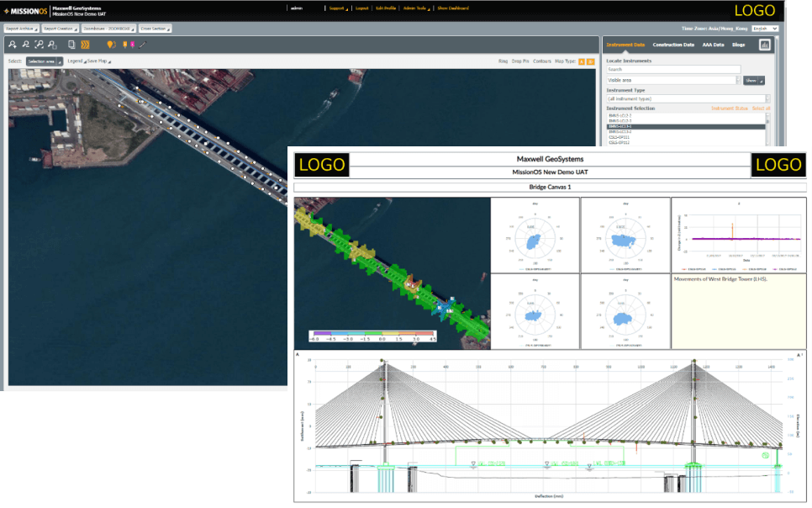This screenshot has width=812, height=508.
Task: Switch to the Construction Data tab
Action: pyautogui.click(x=673, y=45)
